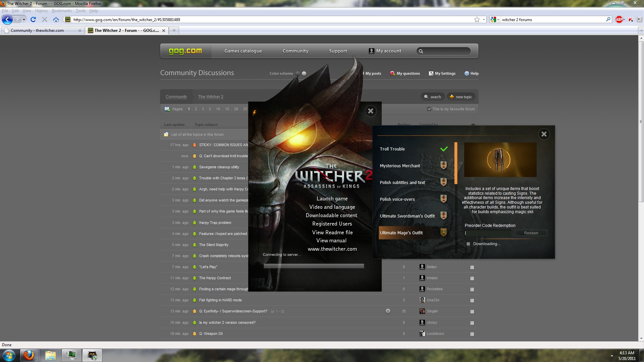The width and height of the screenshot is (644, 362).
Task: Click search magnifier in browser search box
Action: [608, 19]
